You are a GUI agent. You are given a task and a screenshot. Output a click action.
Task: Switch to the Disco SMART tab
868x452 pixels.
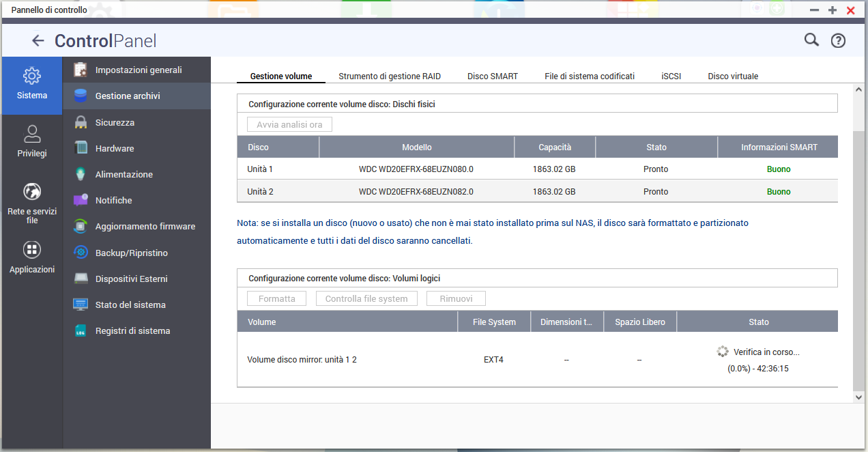pyautogui.click(x=493, y=76)
